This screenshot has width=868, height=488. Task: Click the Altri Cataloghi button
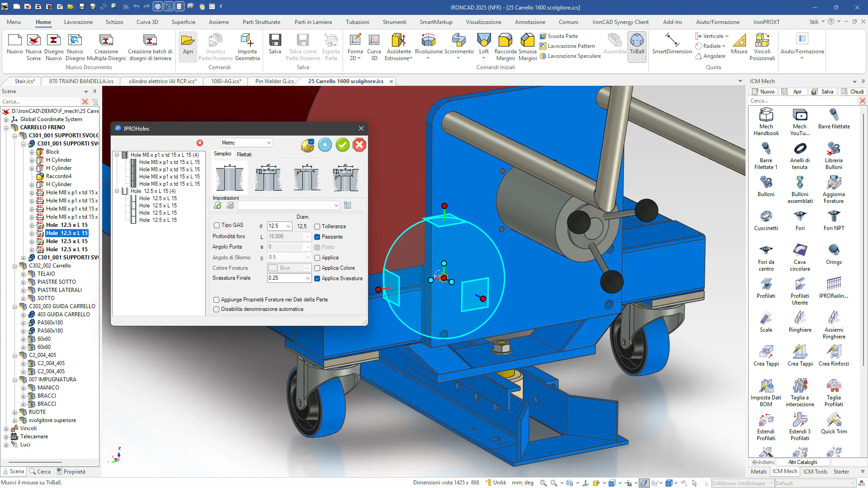click(x=802, y=462)
